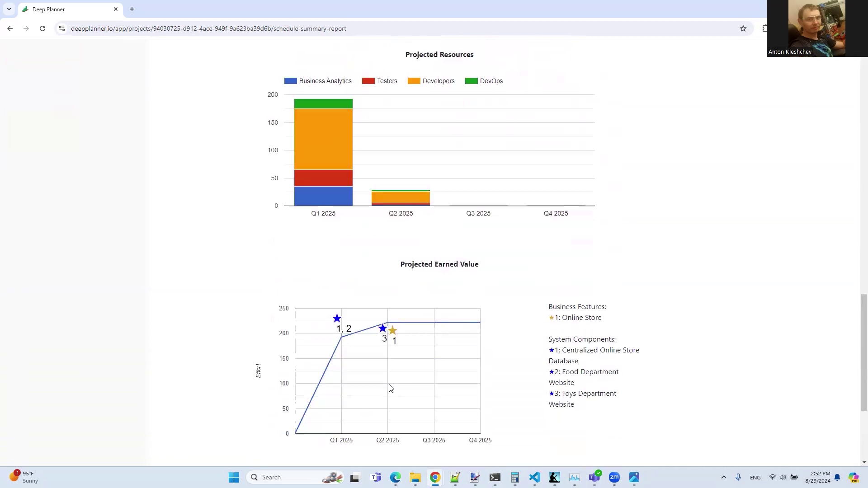Click the 'Toys Department Website' component entry
The width and height of the screenshot is (868, 488).
[x=582, y=399]
